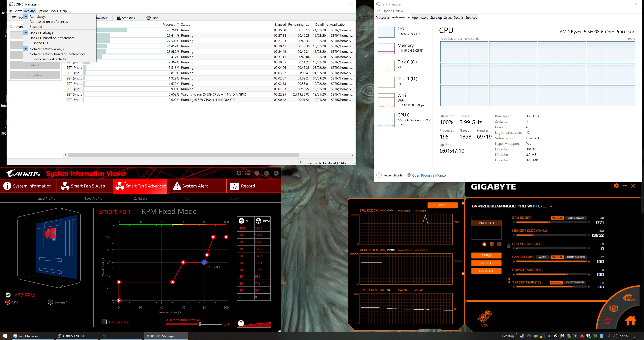
Task: Increase GPU Boost with plus icon
Action: click(x=589, y=222)
